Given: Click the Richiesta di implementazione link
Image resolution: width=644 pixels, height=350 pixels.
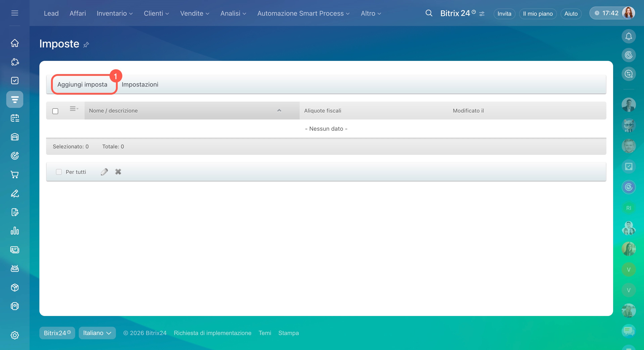Looking at the screenshot, I should click(212, 333).
